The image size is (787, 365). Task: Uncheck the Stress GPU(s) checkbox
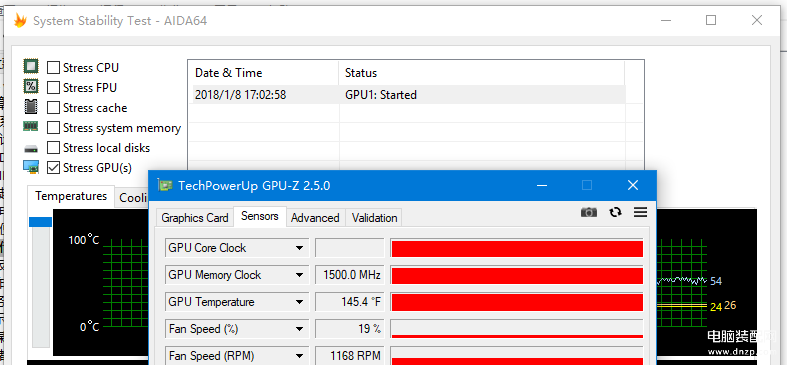(x=53, y=168)
